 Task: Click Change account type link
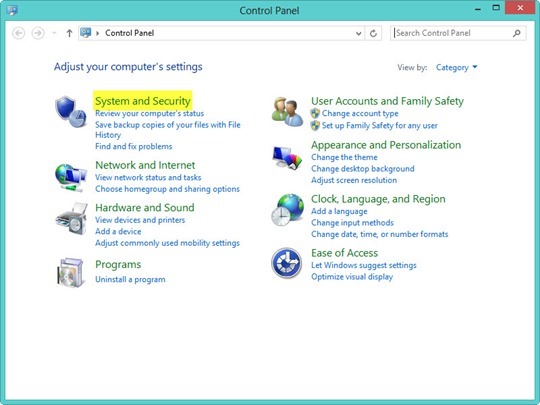360,113
